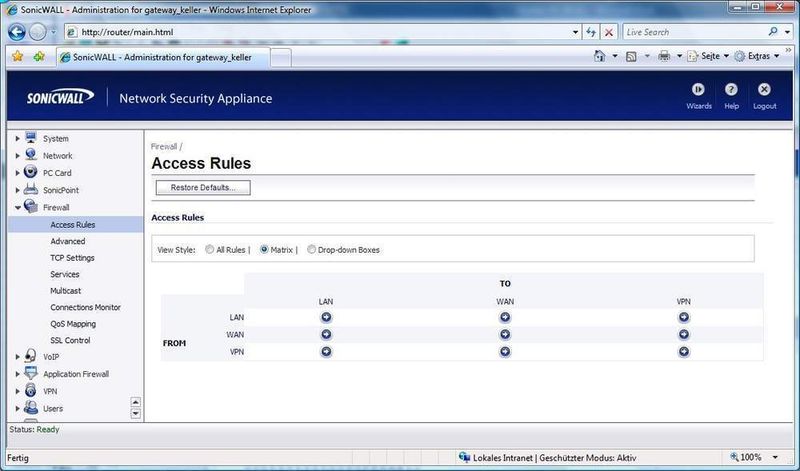This screenshot has height=471, width=800.
Task: Click the Firewall icon in sidebar
Action: pos(31,206)
